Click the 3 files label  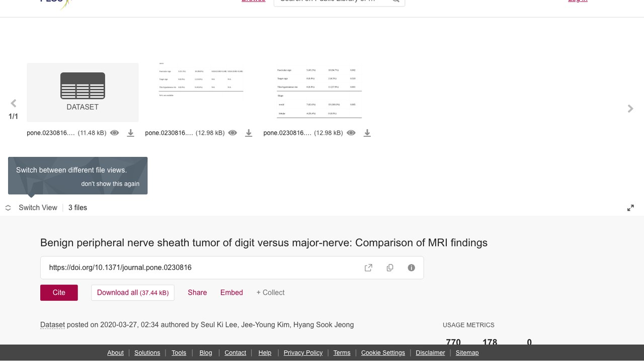[77, 208]
